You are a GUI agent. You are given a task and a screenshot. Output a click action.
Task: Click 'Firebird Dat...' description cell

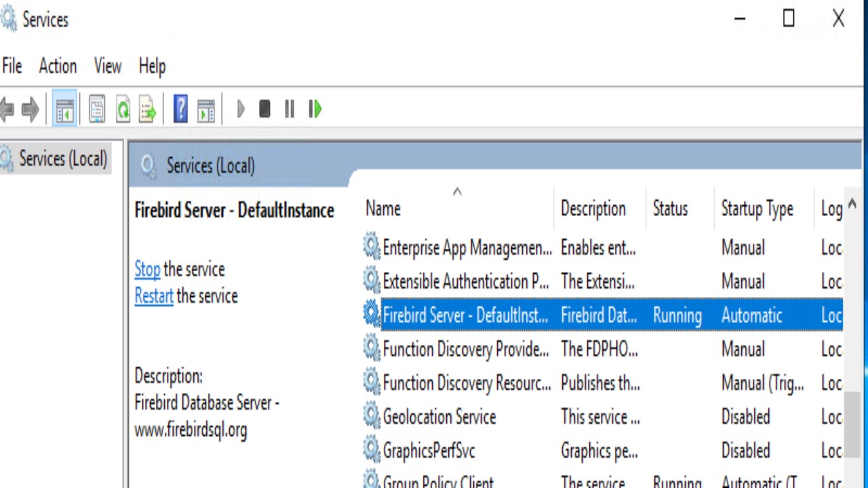pyautogui.click(x=599, y=315)
